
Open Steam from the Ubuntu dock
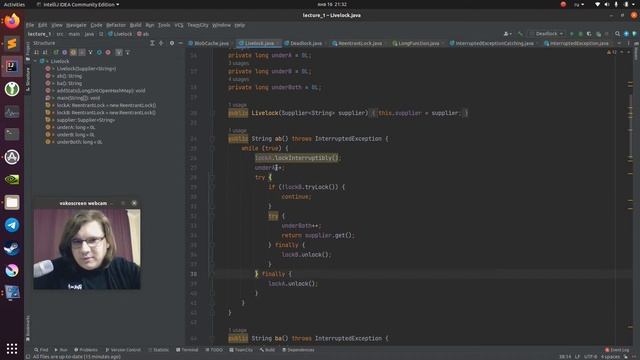click(12, 248)
